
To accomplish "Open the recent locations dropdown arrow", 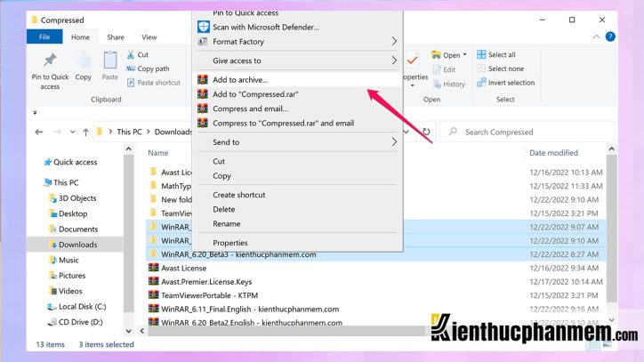I will pos(72,132).
